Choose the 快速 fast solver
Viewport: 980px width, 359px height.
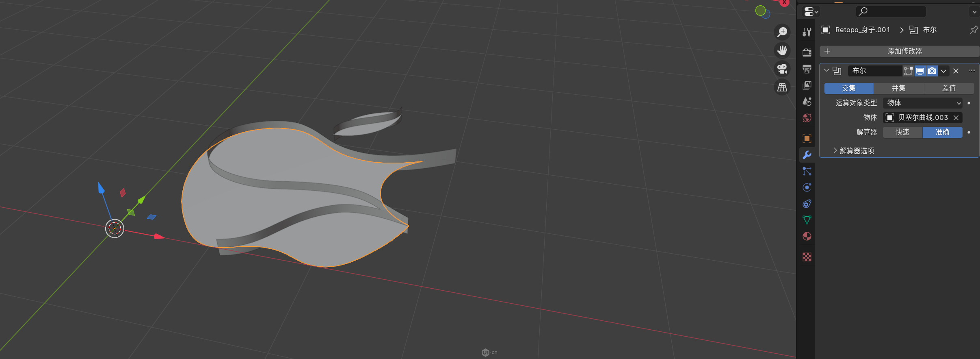(x=902, y=132)
